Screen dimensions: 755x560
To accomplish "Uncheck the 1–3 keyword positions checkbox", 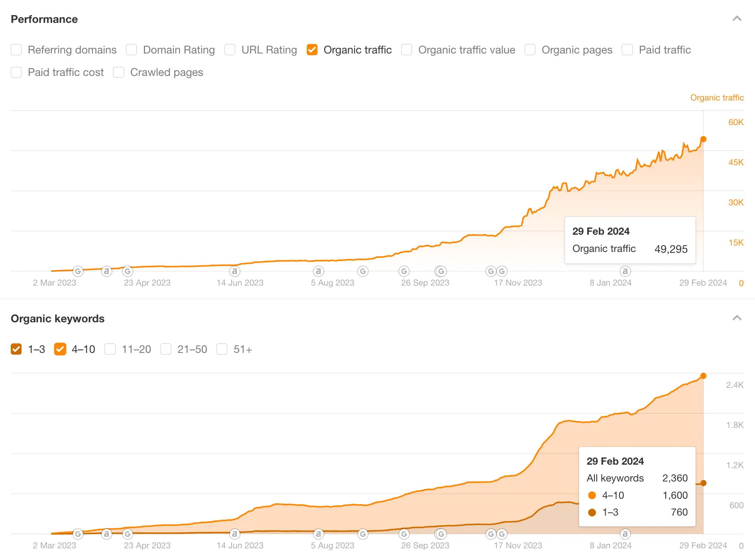I will coord(16,349).
